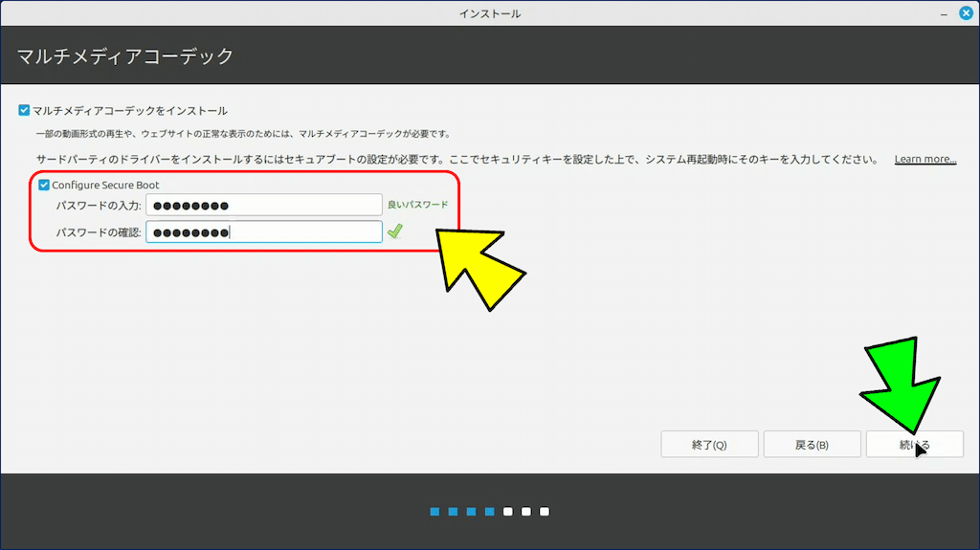
Task: Click the third blue progress dot
Action: tap(471, 512)
